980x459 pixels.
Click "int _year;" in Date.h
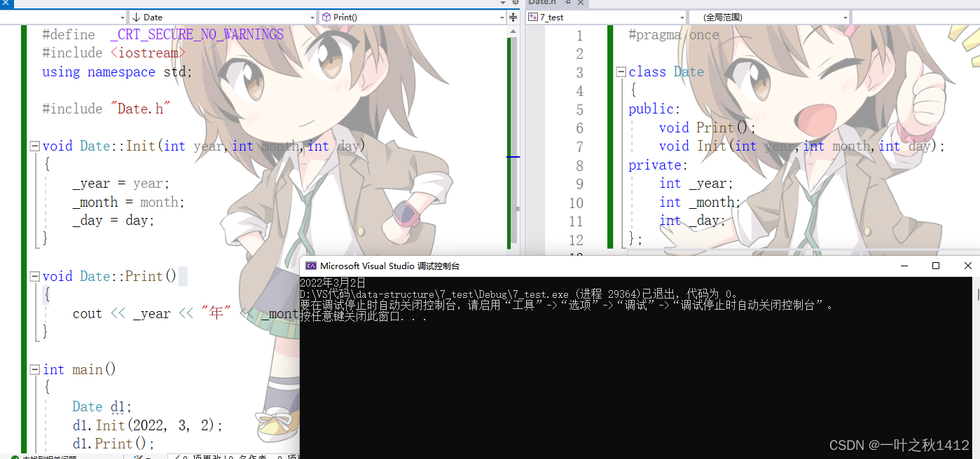pos(696,184)
